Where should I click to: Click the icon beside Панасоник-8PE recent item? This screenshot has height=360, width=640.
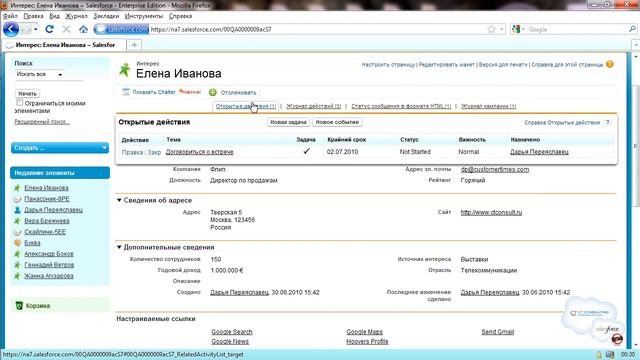pyautogui.click(x=17, y=199)
